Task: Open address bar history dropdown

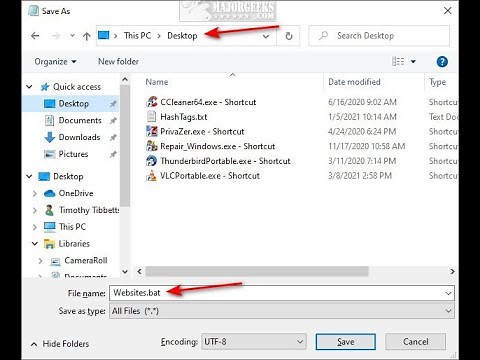Action: pos(266,36)
